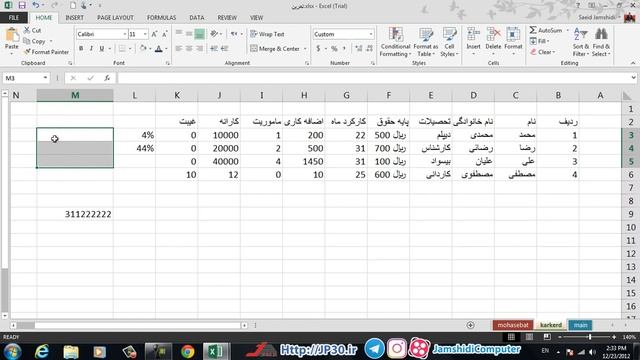The width and height of the screenshot is (640, 360).
Task: Open the Format cells menu icon
Action: point(513,34)
